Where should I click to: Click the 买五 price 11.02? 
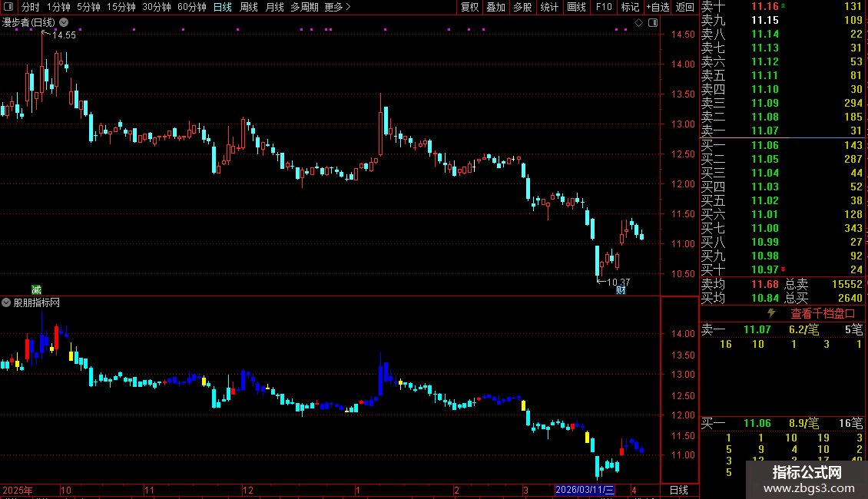pyautogui.click(x=764, y=200)
